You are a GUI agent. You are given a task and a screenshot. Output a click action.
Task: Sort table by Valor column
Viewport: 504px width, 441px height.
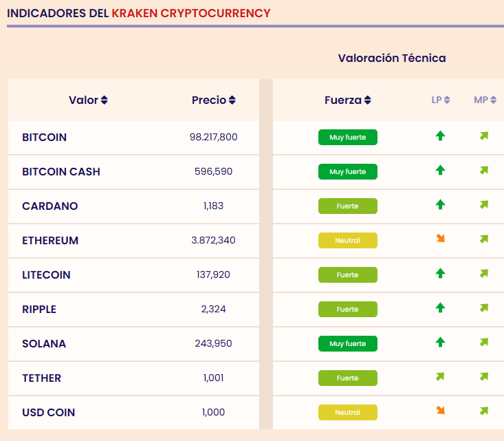tap(88, 100)
